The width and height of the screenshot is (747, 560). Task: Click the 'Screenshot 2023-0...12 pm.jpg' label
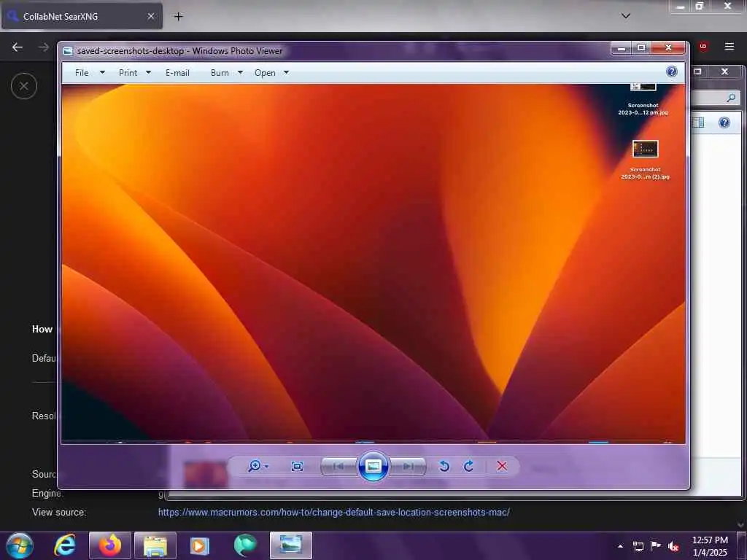(x=643, y=109)
